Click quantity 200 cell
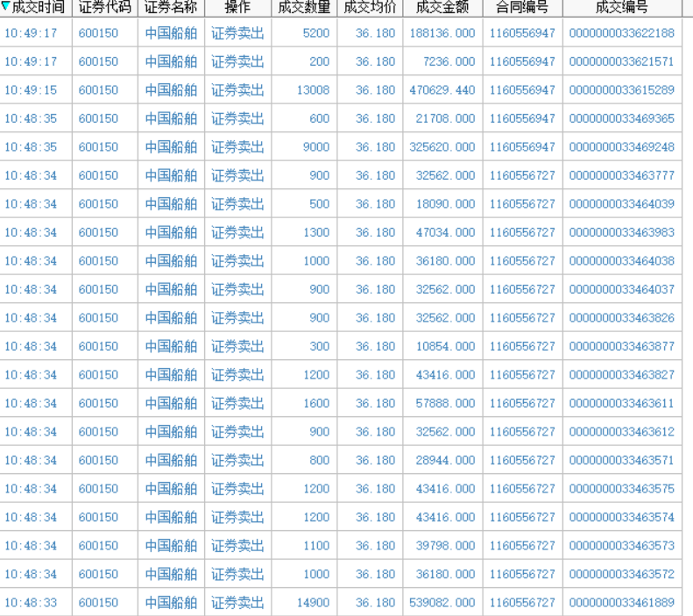The width and height of the screenshot is (693, 616). point(320,62)
